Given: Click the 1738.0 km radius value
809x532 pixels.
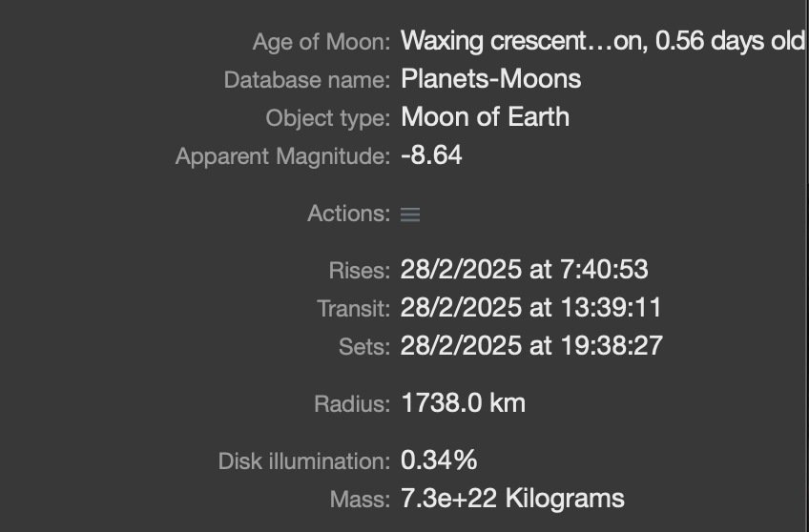Looking at the screenshot, I should (x=463, y=403).
